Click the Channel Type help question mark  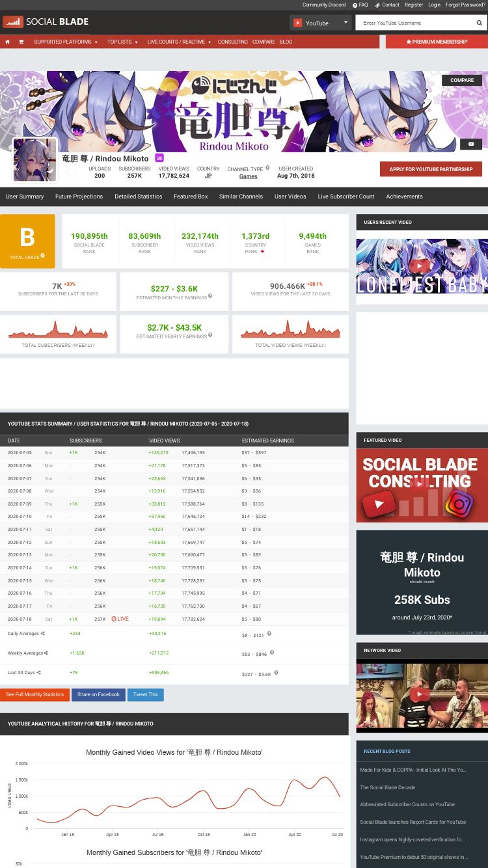coord(267,168)
